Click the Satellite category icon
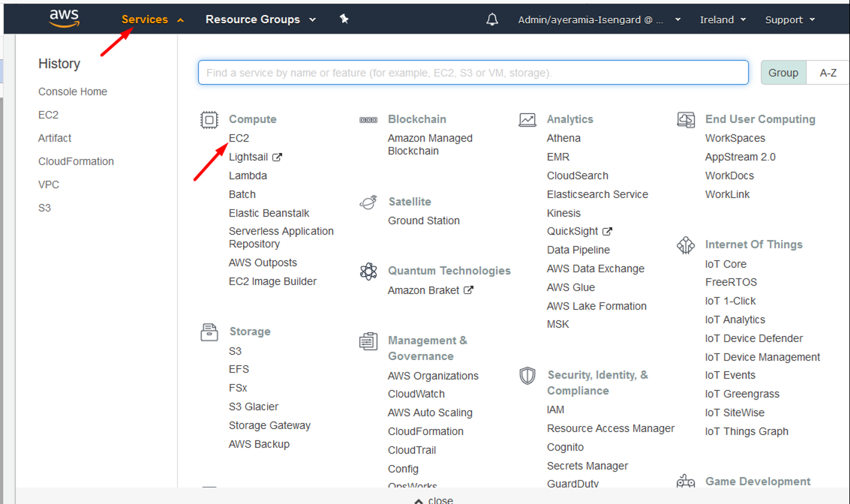Image resolution: width=850 pixels, height=504 pixels. 368,202
